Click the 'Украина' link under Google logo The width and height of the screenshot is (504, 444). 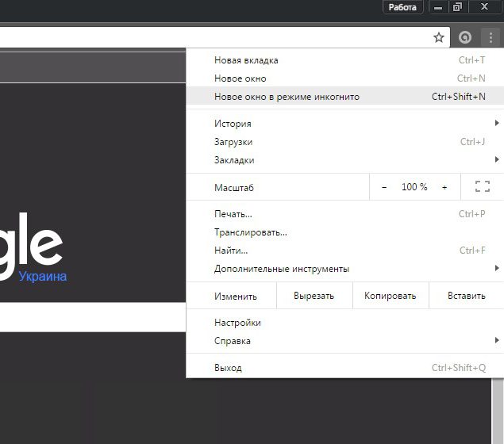43,277
